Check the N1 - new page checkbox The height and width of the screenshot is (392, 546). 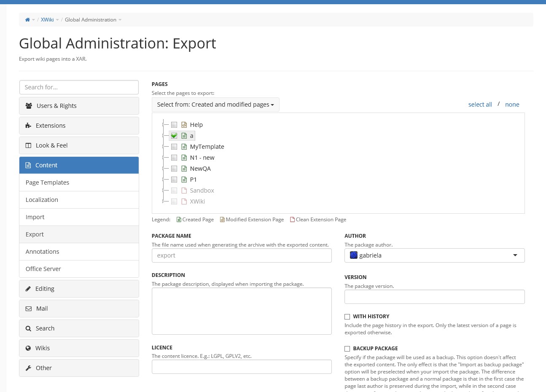pyautogui.click(x=174, y=158)
